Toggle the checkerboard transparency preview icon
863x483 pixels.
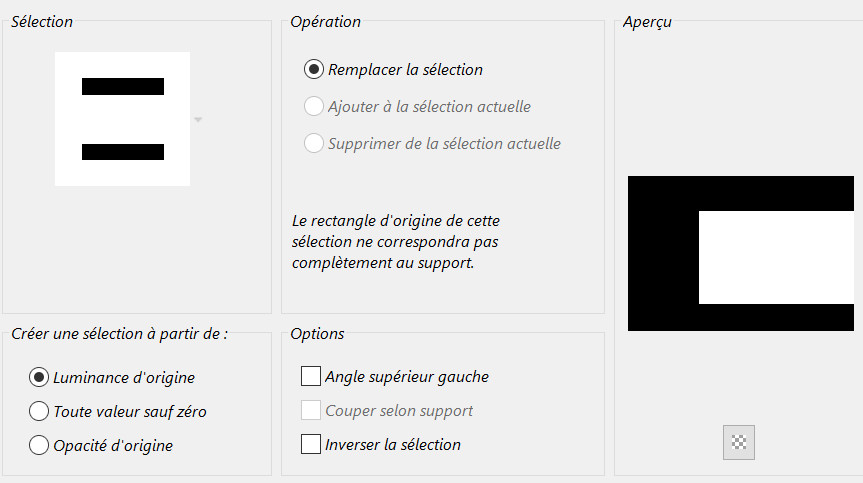tap(739, 442)
